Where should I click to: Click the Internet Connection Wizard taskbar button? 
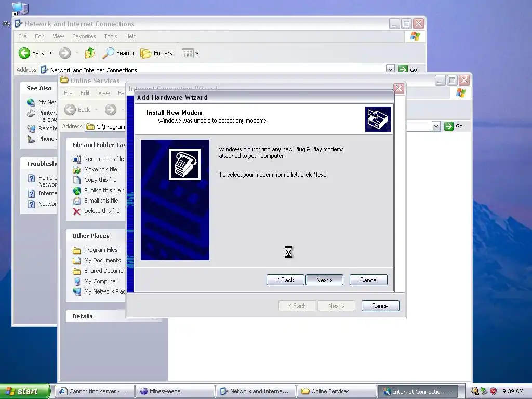click(x=418, y=391)
